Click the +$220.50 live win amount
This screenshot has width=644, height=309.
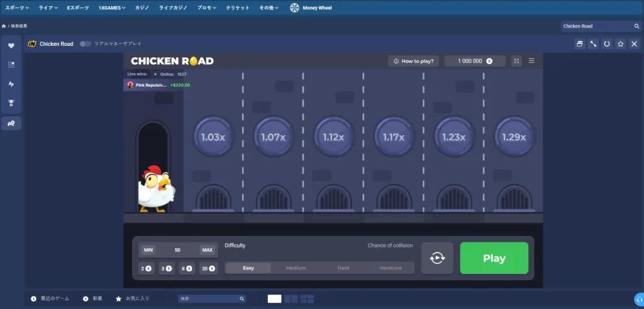[x=180, y=85]
